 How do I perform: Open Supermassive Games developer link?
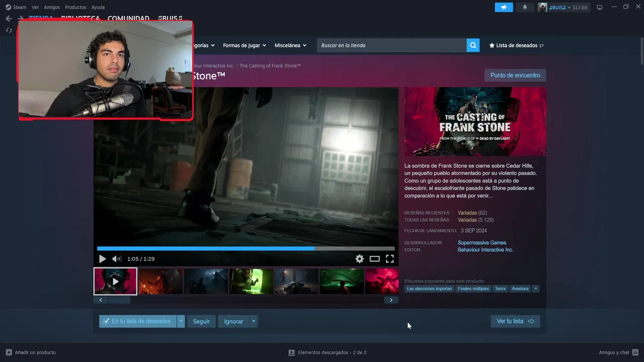tap(482, 243)
